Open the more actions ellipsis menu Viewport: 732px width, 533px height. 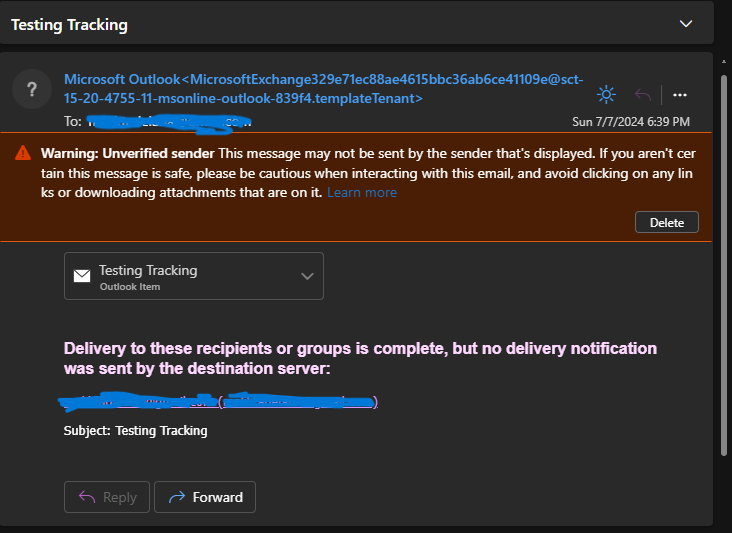coord(680,95)
